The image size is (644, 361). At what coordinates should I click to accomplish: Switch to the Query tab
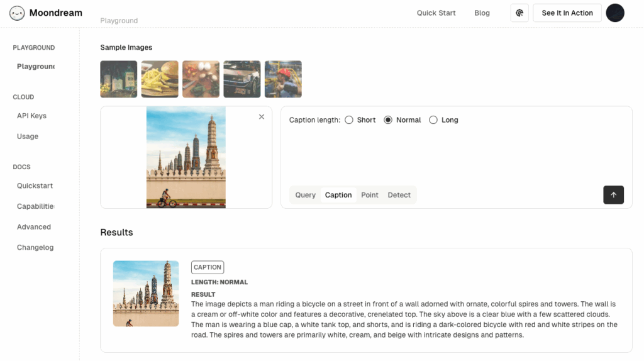tap(306, 195)
